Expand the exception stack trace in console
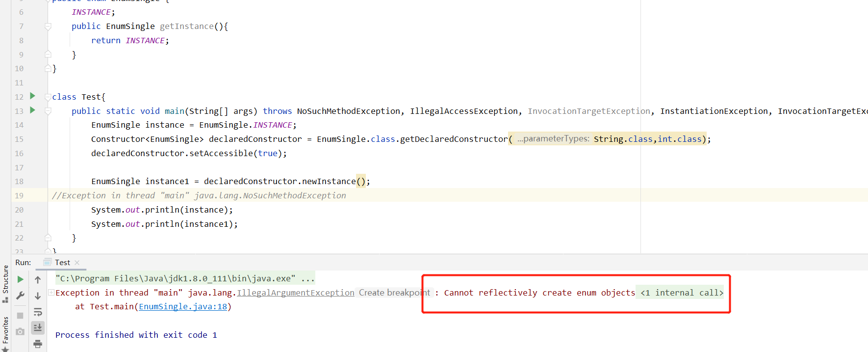This screenshot has width=868, height=352. coord(51,293)
